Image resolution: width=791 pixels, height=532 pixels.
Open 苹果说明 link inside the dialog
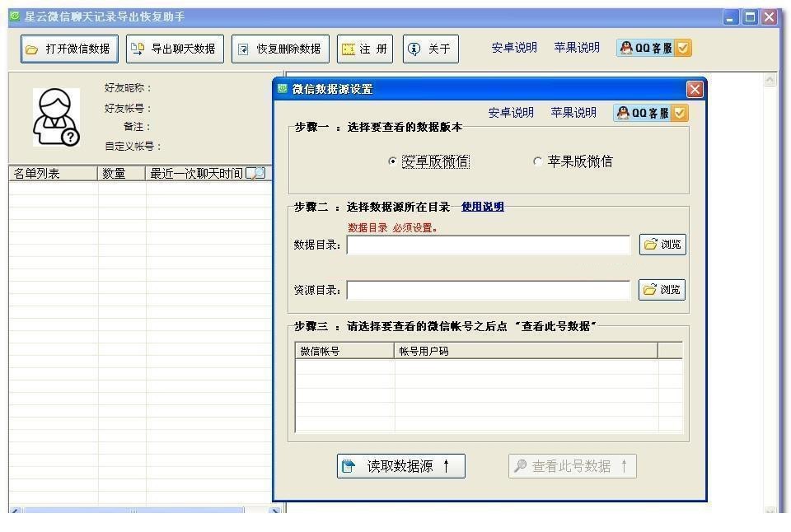(x=573, y=113)
